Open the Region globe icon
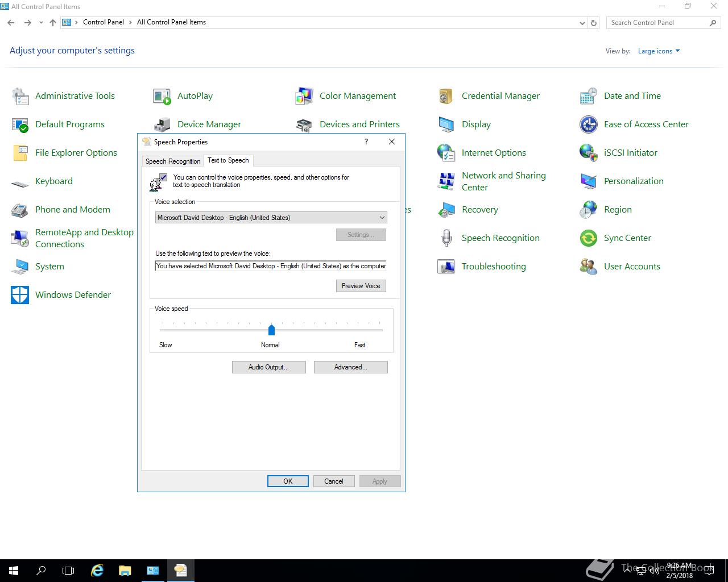This screenshot has height=582, width=728. pos(589,210)
